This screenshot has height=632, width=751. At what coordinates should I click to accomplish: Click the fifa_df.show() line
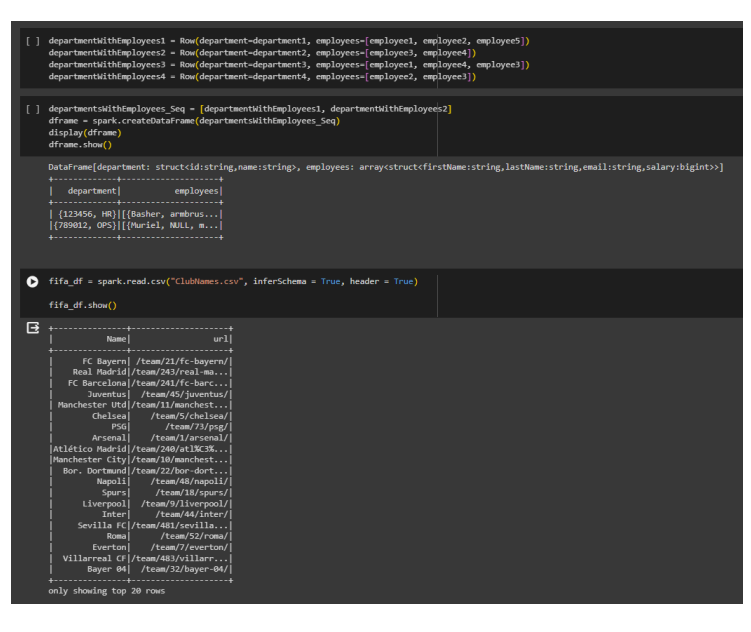[82, 305]
